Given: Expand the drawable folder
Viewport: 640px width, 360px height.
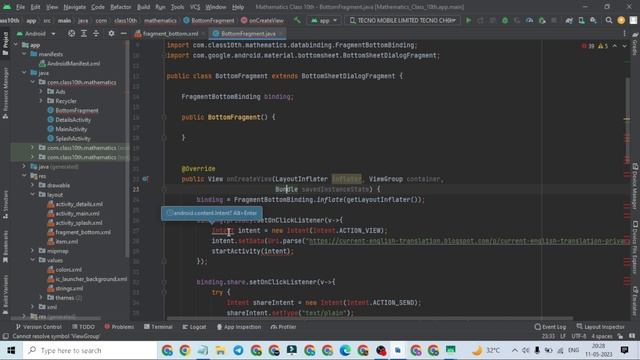Looking at the screenshot, I should (x=33, y=185).
